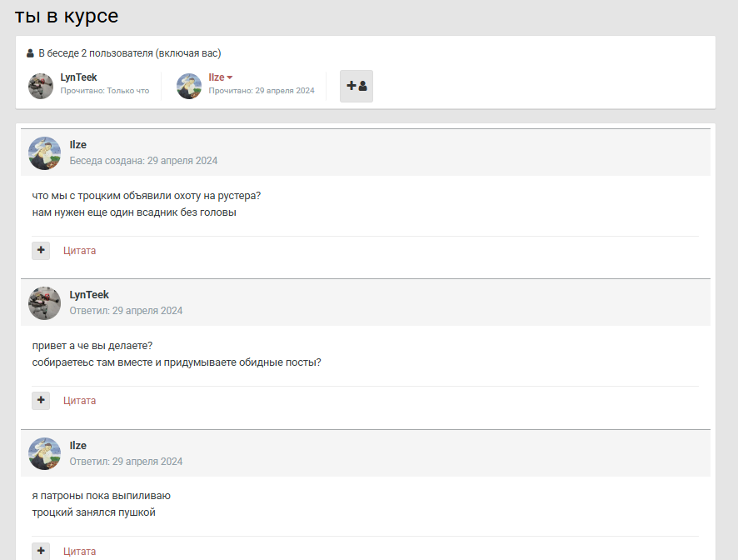Click text 'я патроны пока выпиливаю'
This screenshot has height=560, width=738.
coord(101,496)
